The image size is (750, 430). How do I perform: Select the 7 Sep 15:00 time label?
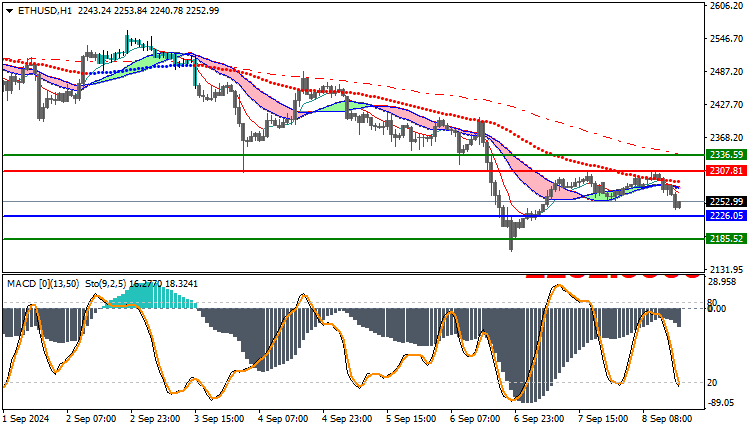pos(604,419)
